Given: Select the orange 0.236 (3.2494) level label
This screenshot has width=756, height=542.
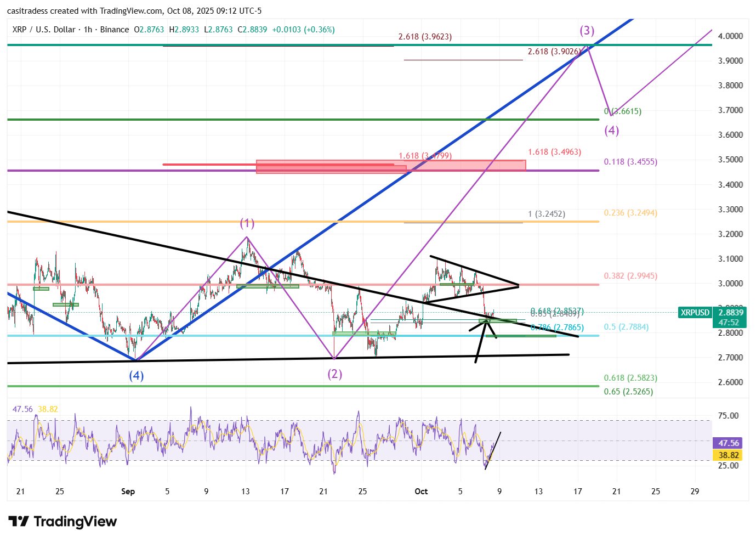Looking at the screenshot, I should 630,213.
